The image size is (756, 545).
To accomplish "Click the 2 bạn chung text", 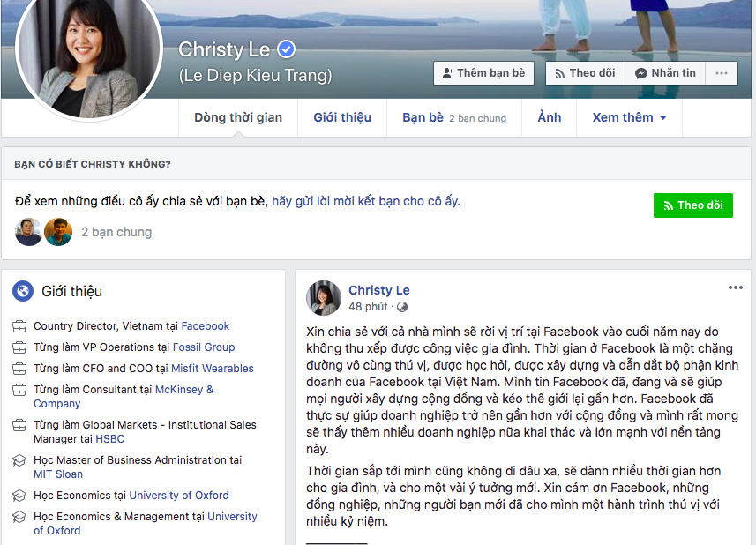I will 116,232.
